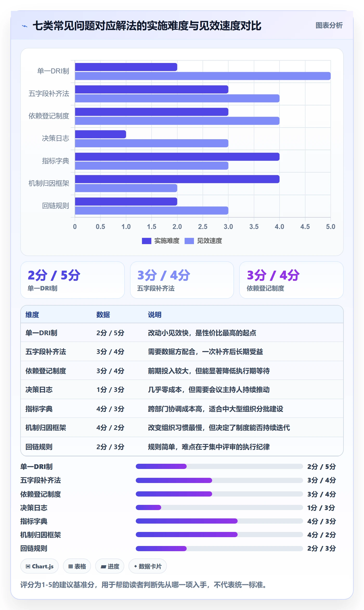The width and height of the screenshot is (364, 610).
Task: Click the 机制归因框架 progress bar
Action: tap(219, 535)
